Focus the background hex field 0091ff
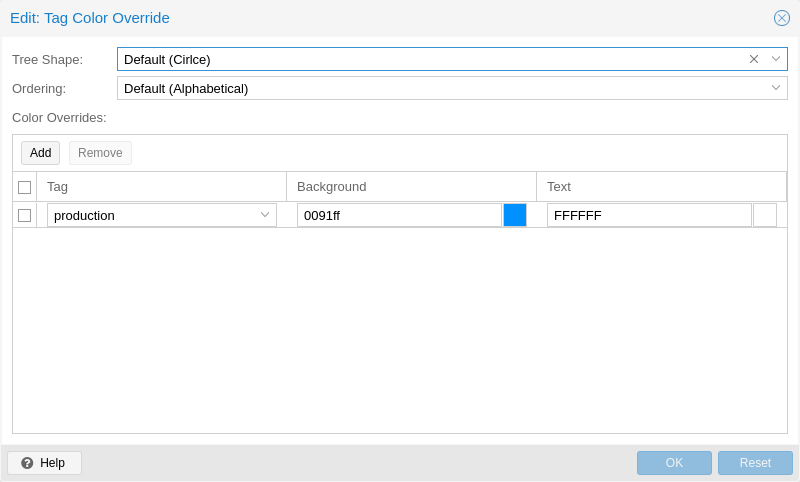Viewport: 800px width, 482px height. tap(398, 215)
